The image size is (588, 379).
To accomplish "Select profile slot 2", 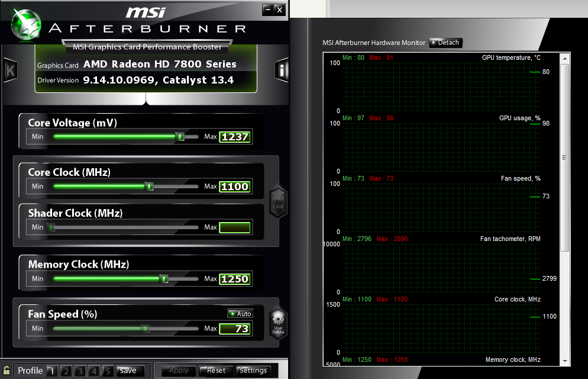I will [66, 371].
